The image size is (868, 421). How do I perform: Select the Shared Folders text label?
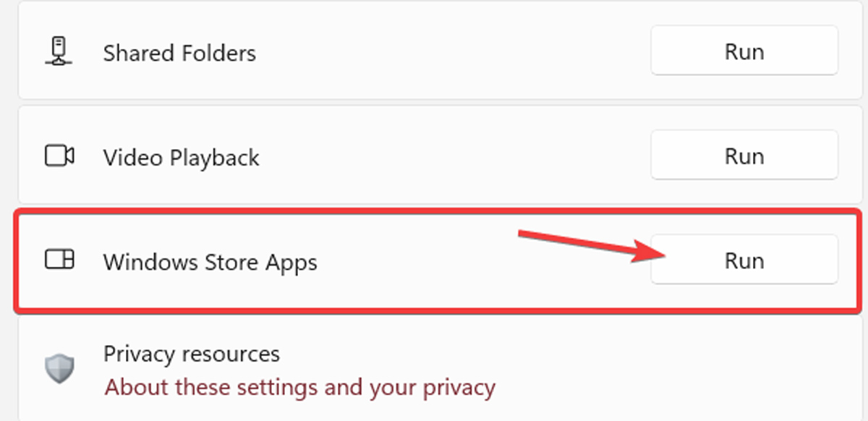(179, 52)
